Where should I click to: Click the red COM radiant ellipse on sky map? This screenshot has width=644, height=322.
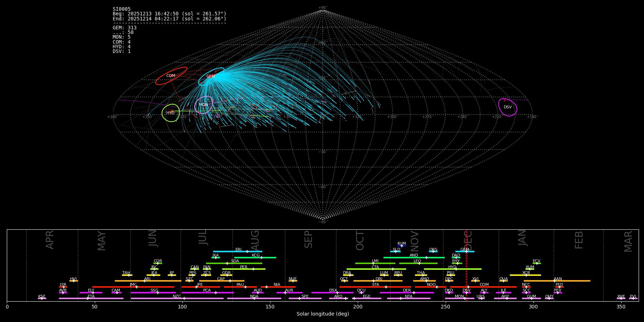point(171,76)
